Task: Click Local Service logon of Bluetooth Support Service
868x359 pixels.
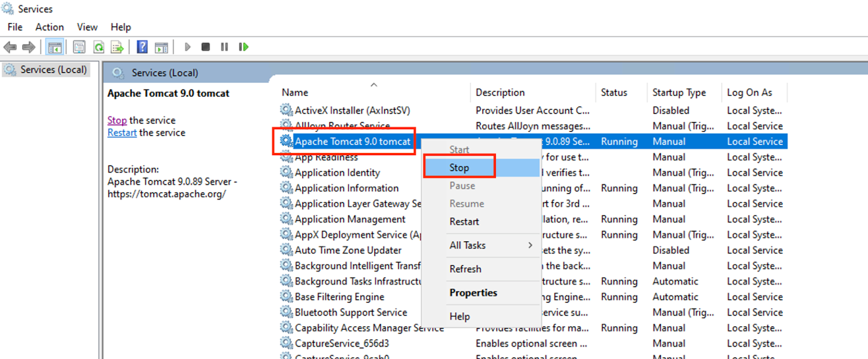Action: pyautogui.click(x=755, y=312)
